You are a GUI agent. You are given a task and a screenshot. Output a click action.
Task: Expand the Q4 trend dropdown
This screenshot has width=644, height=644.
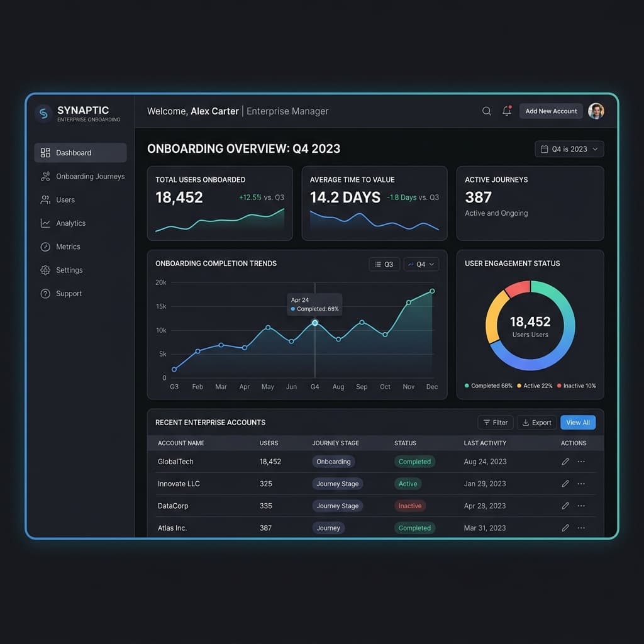(x=421, y=264)
